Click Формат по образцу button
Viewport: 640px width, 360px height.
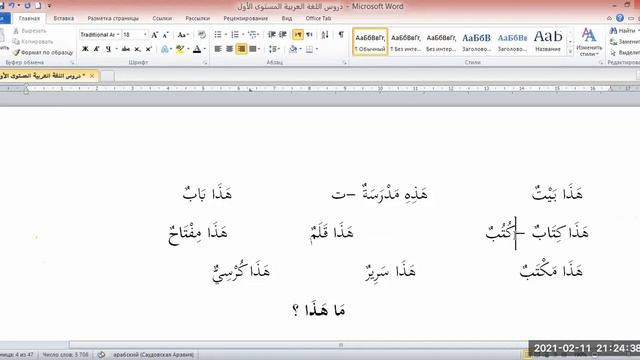(x=43, y=52)
